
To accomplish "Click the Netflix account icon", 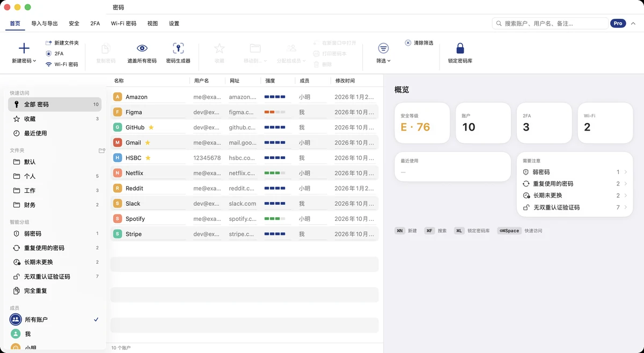I will (118, 173).
